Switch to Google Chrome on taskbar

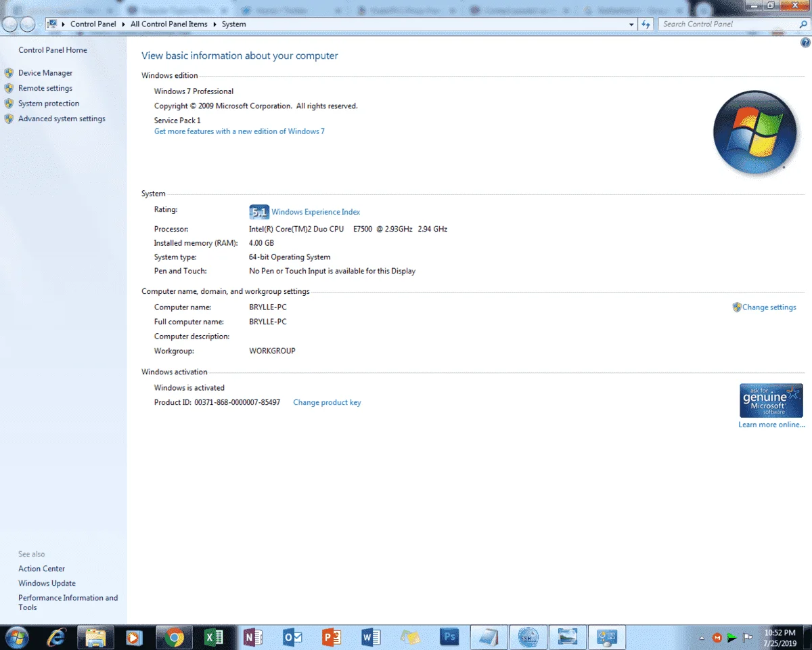pyautogui.click(x=174, y=637)
